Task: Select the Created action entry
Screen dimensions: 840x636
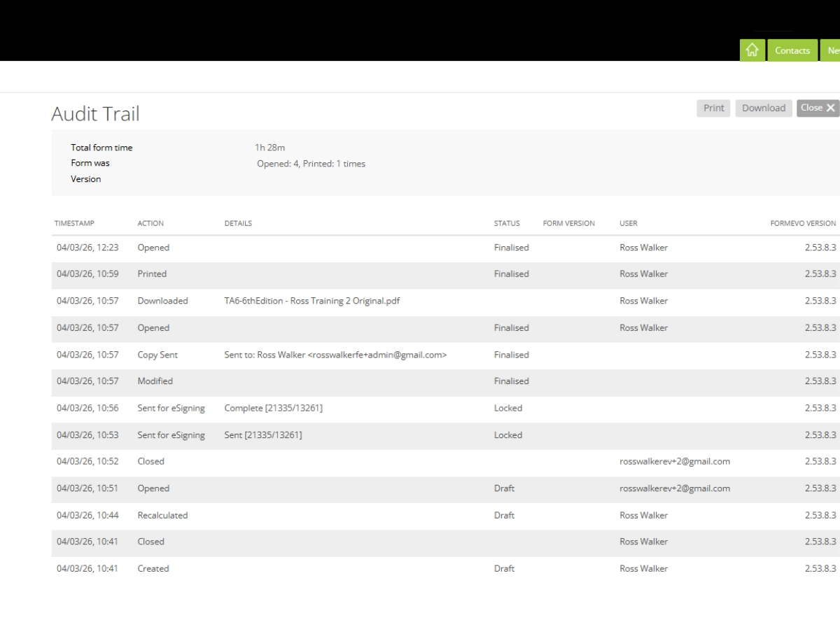Action: pos(153,569)
